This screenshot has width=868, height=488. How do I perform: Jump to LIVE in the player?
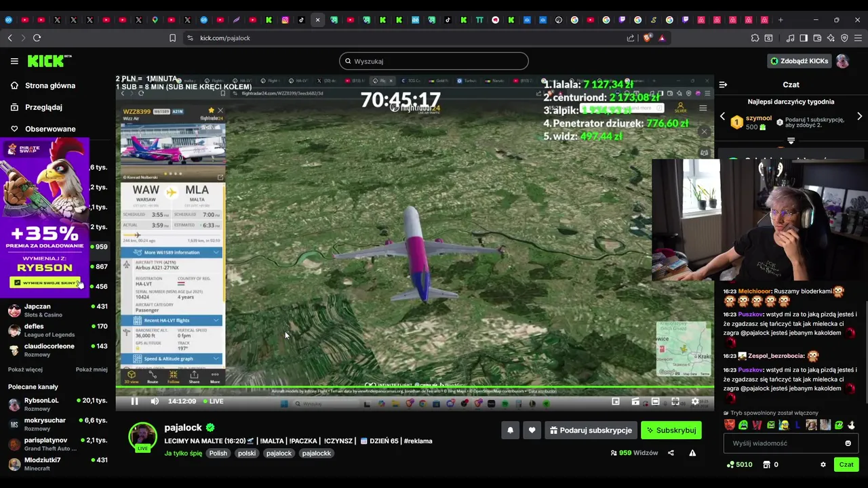[212, 401]
